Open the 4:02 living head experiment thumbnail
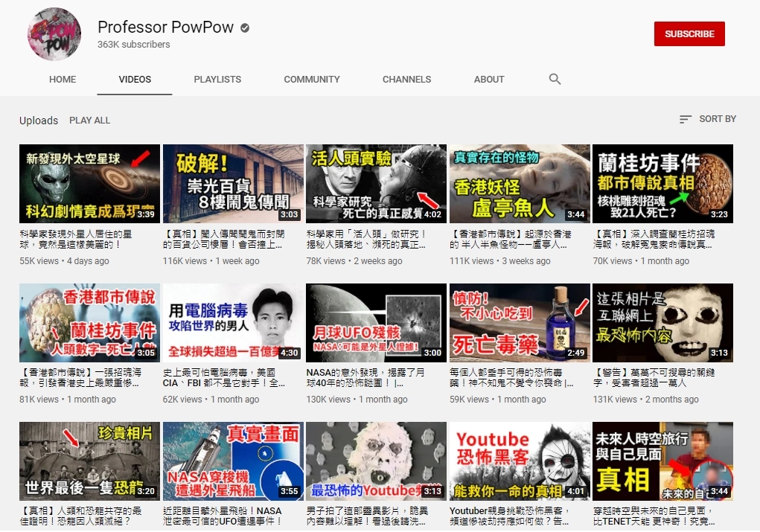The height and width of the screenshot is (532, 760). pos(376,184)
